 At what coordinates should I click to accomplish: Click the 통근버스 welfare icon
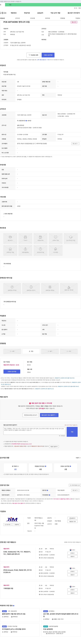[x=10, y=239]
